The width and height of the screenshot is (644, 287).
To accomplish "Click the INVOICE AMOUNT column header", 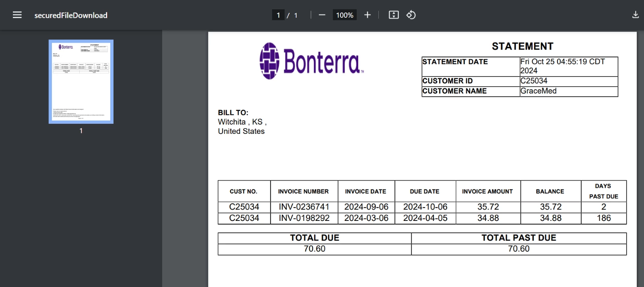I will [x=487, y=191].
